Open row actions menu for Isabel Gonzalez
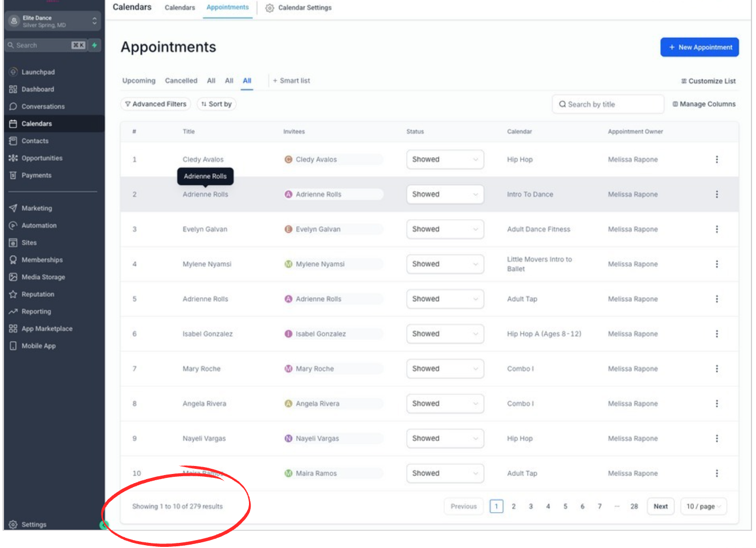Viewport: 756px width, 548px height. point(717,334)
